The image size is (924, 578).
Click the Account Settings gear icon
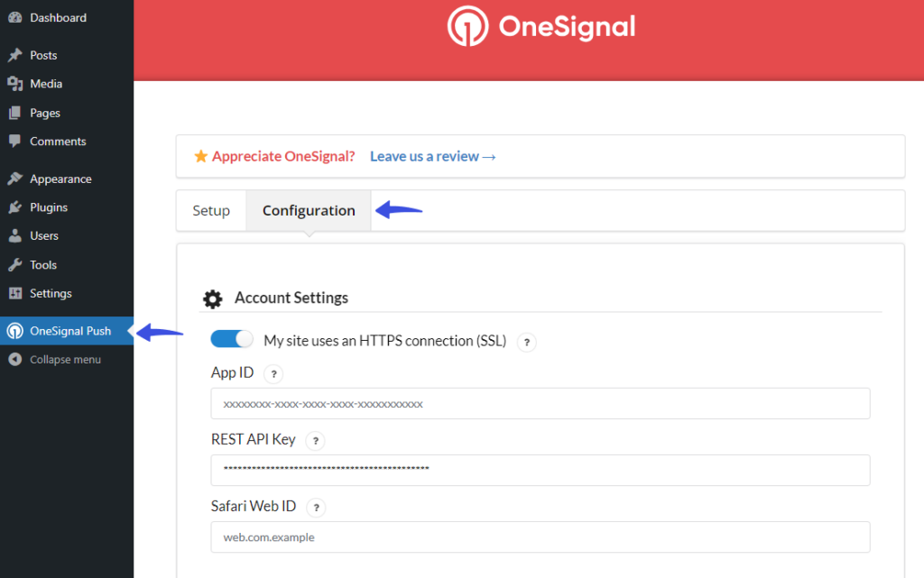(x=213, y=299)
